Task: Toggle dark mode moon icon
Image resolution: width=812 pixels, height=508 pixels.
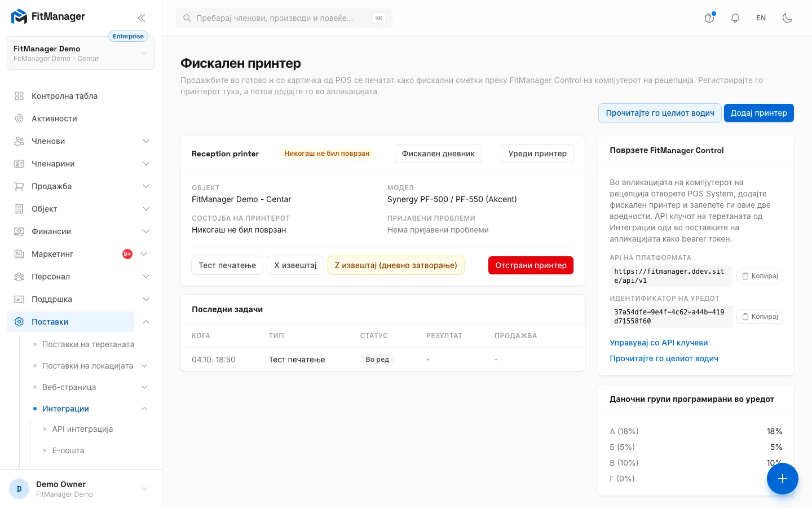Action: [x=787, y=18]
